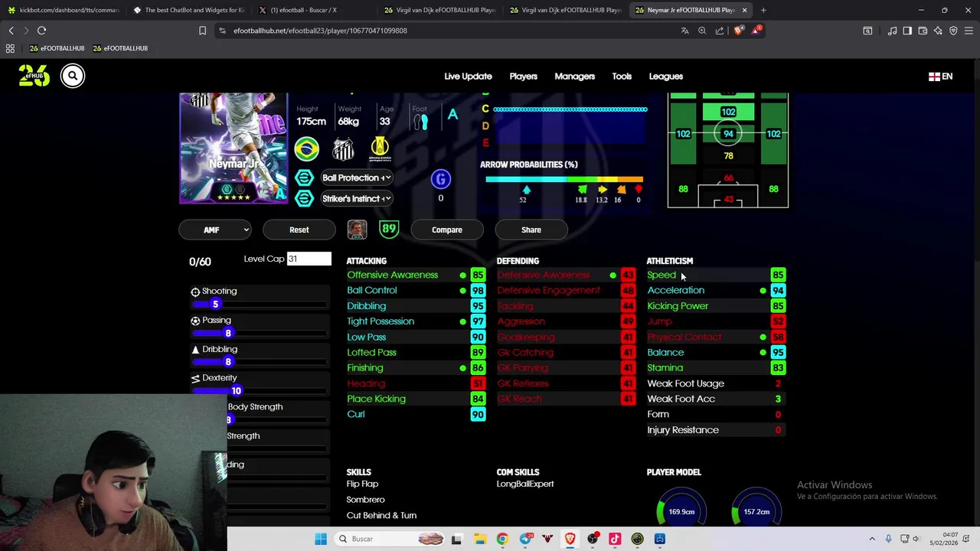The width and height of the screenshot is (980, 551).
Task: Click the 78 position cell on pitch
Action: coord(728,156)
